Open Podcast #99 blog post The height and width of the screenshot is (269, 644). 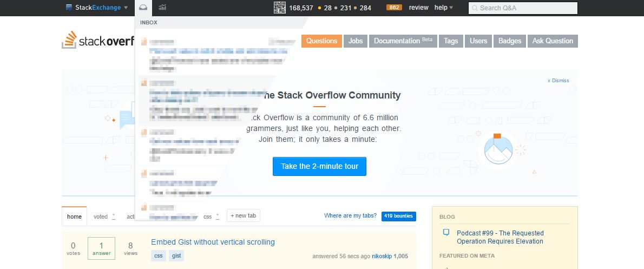tap(500, 237)
